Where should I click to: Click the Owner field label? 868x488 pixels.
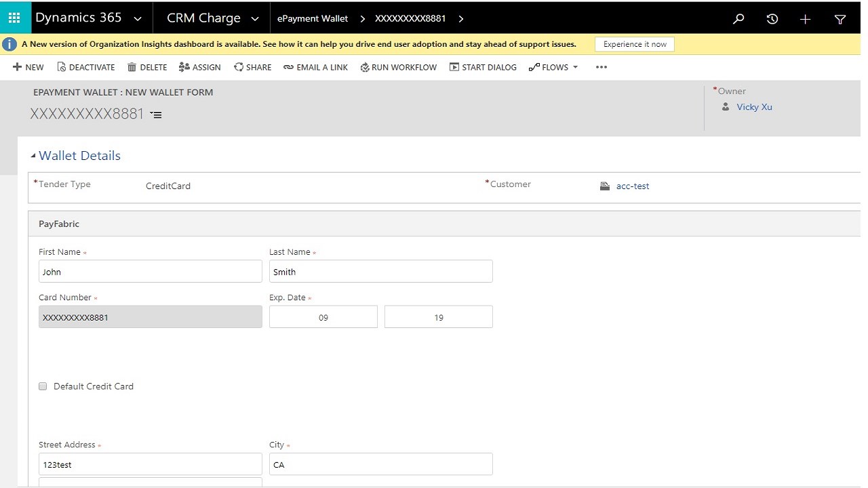(732, 91)
